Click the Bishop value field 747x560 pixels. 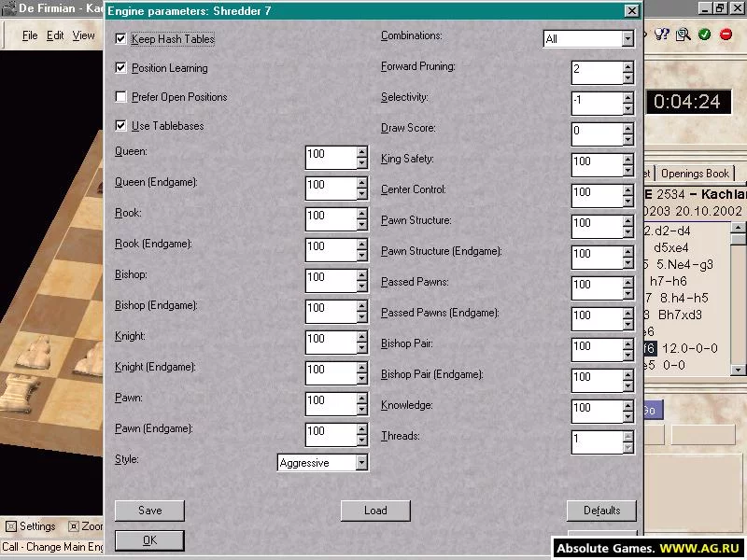(x=331, y=281)
